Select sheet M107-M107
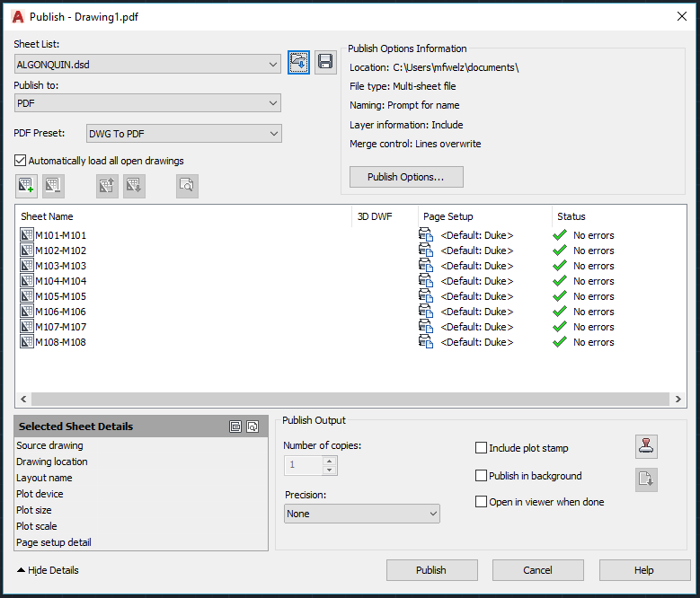 point(60,327)
